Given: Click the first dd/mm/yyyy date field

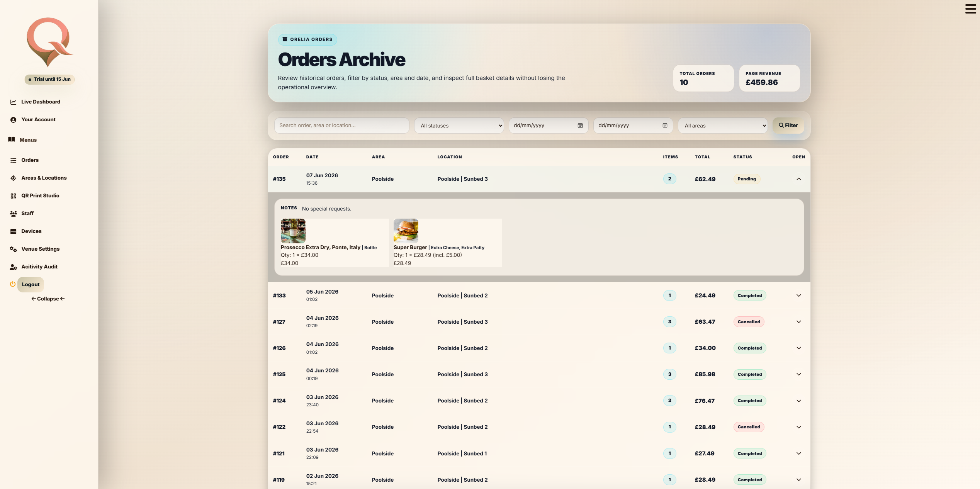Looking at the screenshot, I should (548, 126).
